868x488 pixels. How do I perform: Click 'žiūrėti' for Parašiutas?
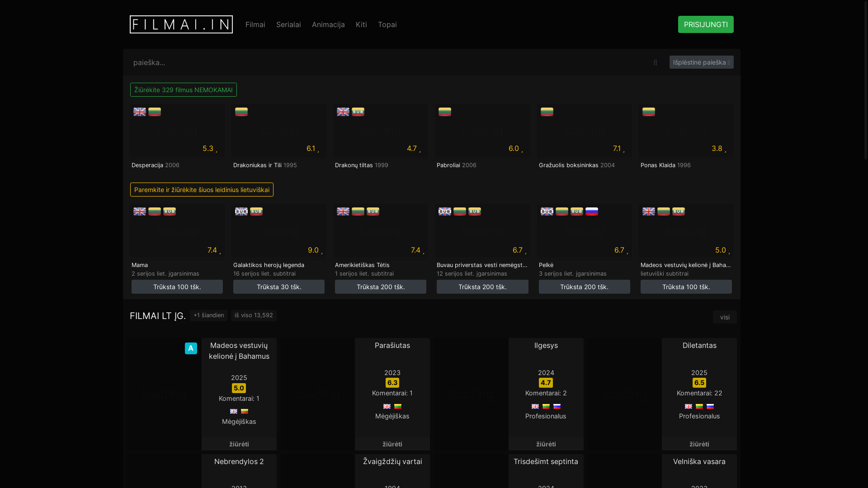point(392,444)
